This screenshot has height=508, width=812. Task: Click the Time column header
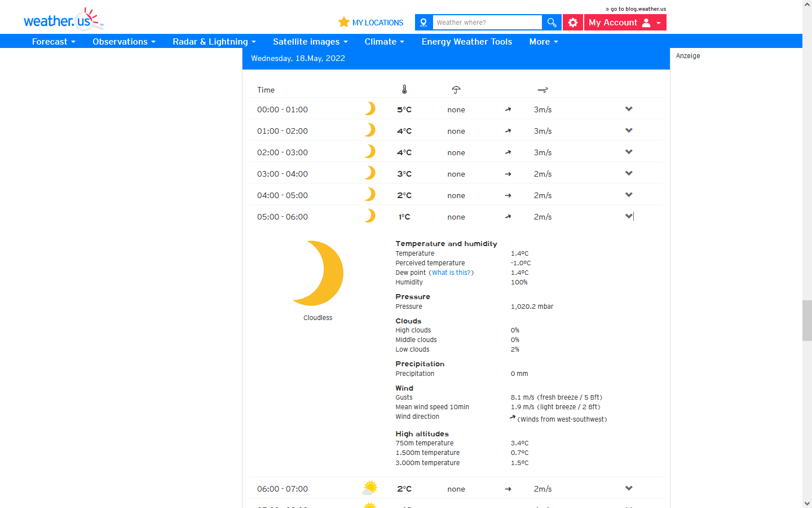click(x=266, y=90)
